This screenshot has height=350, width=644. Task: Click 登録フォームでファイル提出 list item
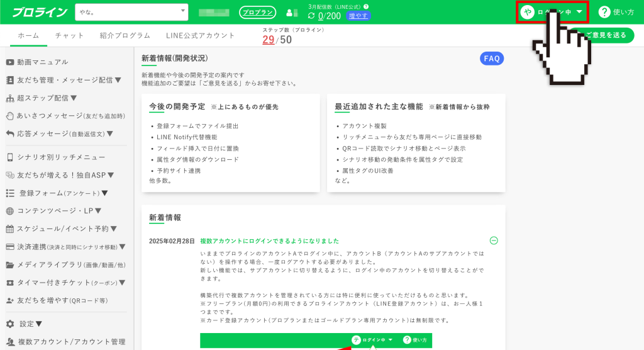click(197, 126)
